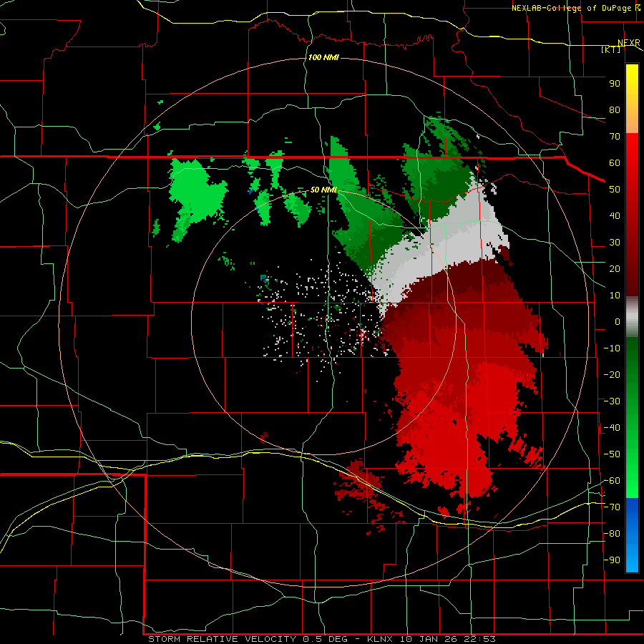Click the "-50" value on the velocity scale
Screen dimensions: 644x644
(x=612, y=454)
